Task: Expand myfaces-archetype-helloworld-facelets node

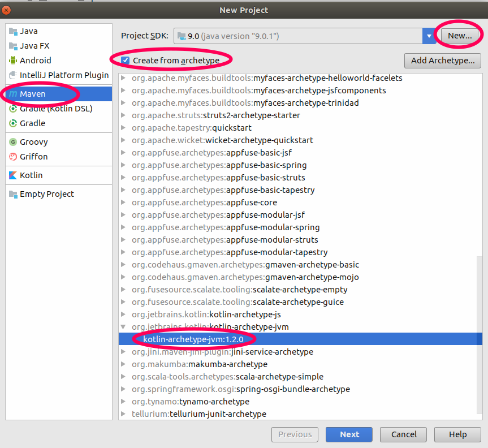Action: (123, 78)
